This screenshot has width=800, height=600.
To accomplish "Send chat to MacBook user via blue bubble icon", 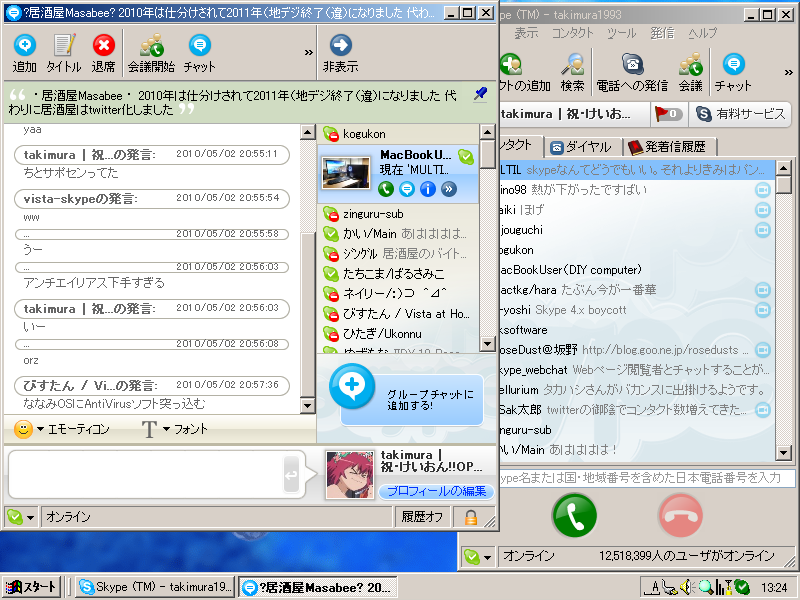I will point(407,189).
